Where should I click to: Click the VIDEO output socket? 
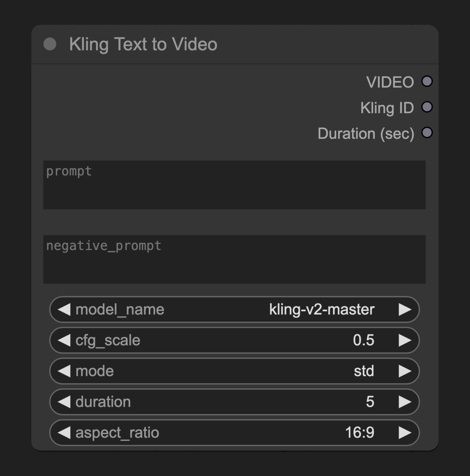tap(427, 81)
